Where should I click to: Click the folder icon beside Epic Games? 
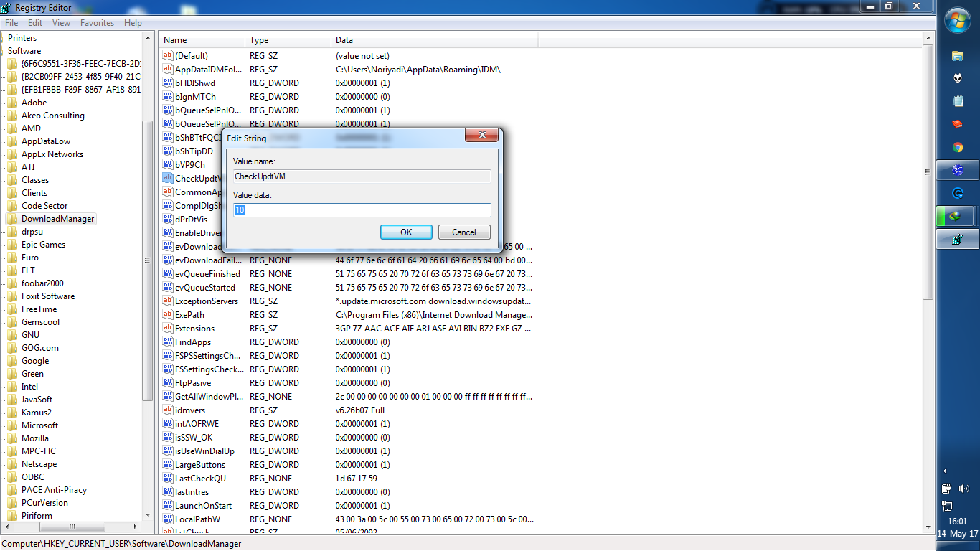[12, 245]
